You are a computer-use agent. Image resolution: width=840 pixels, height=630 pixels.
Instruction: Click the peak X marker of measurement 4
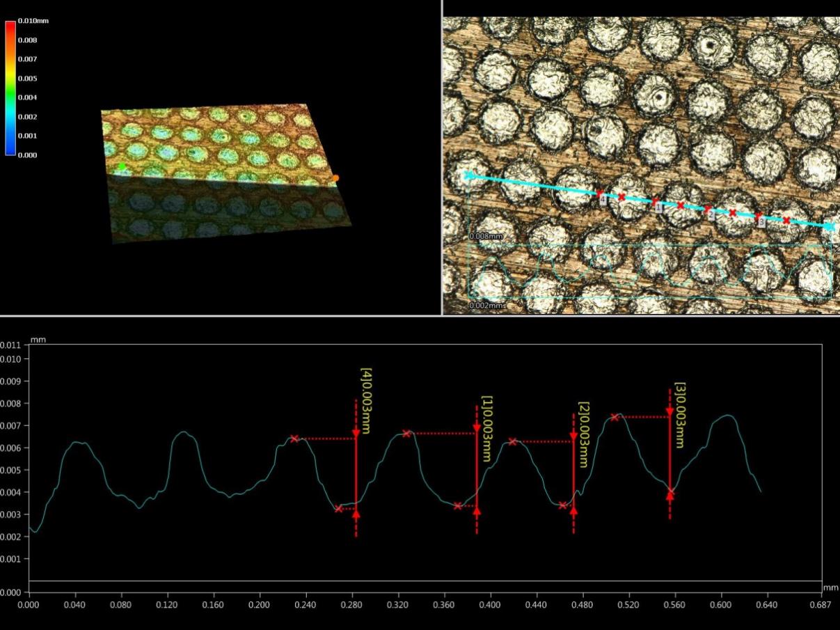[x=294, y=439]
